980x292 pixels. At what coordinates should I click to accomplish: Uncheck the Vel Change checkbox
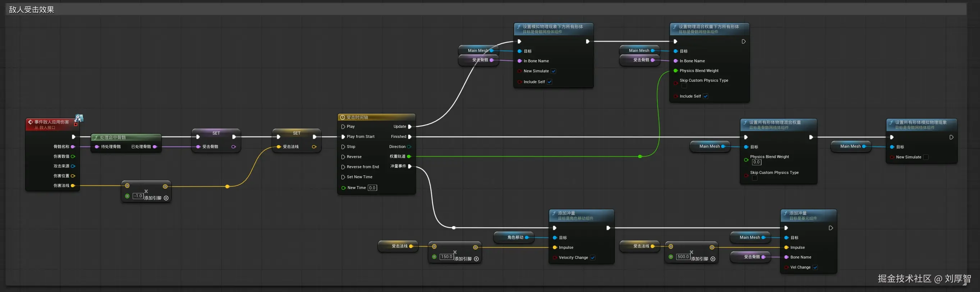[815, 268]
